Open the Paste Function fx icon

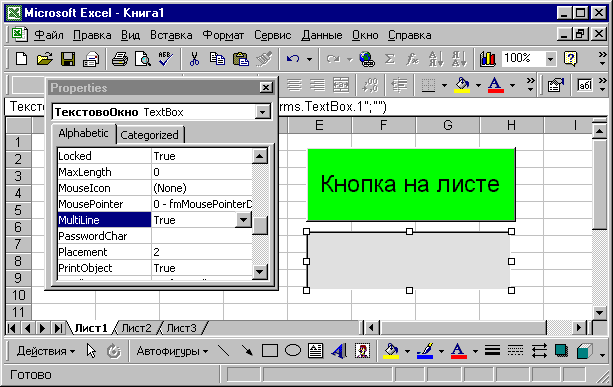point(412,59)
